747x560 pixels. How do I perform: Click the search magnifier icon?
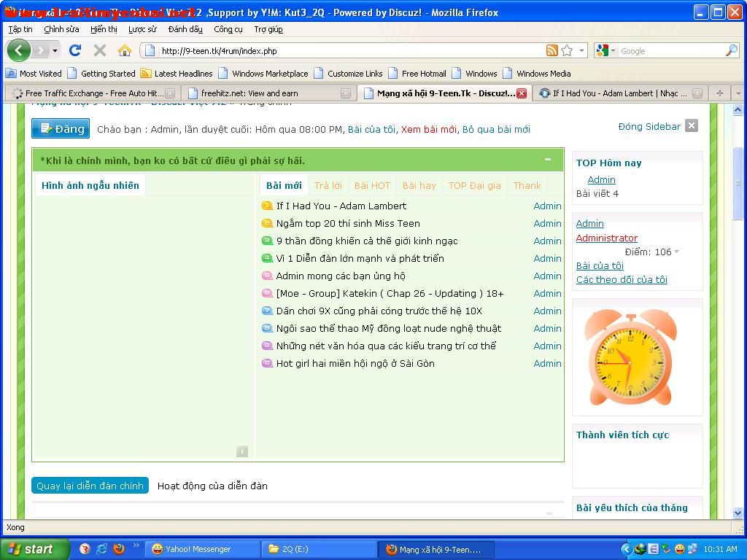click(731, 50)
